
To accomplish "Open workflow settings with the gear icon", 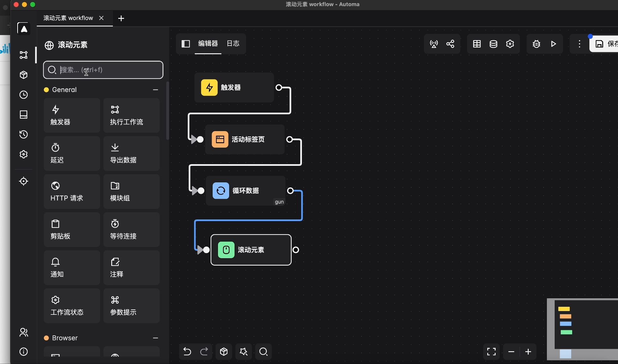I will [510, 44].
